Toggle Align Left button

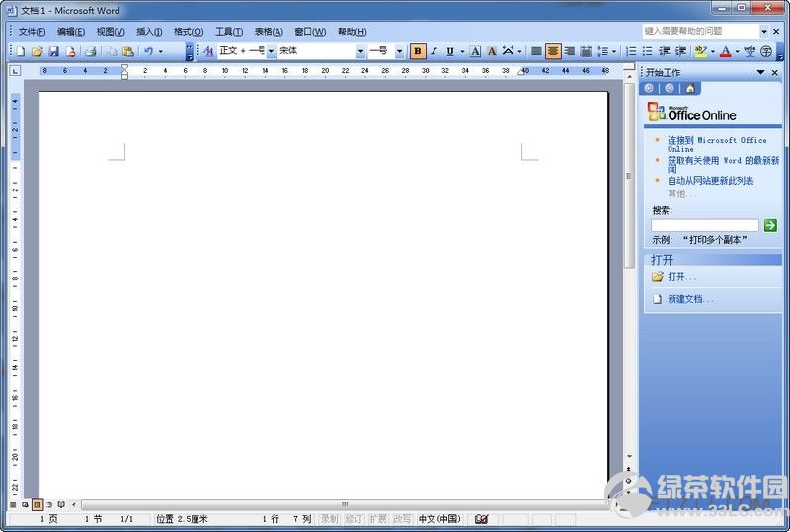(x=536, y=51)
